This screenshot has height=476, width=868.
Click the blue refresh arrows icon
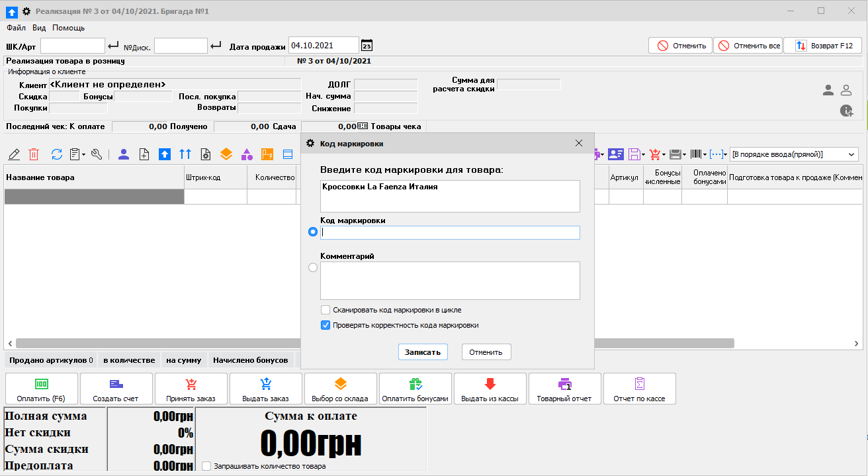[x=56, y=154]
